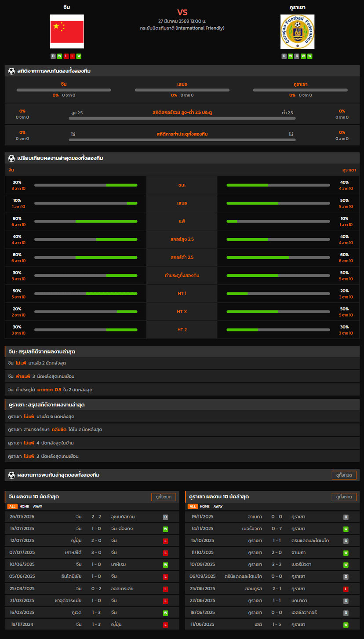Switch to HOME tab in China's last 10 matches

[x=25, y=507]
